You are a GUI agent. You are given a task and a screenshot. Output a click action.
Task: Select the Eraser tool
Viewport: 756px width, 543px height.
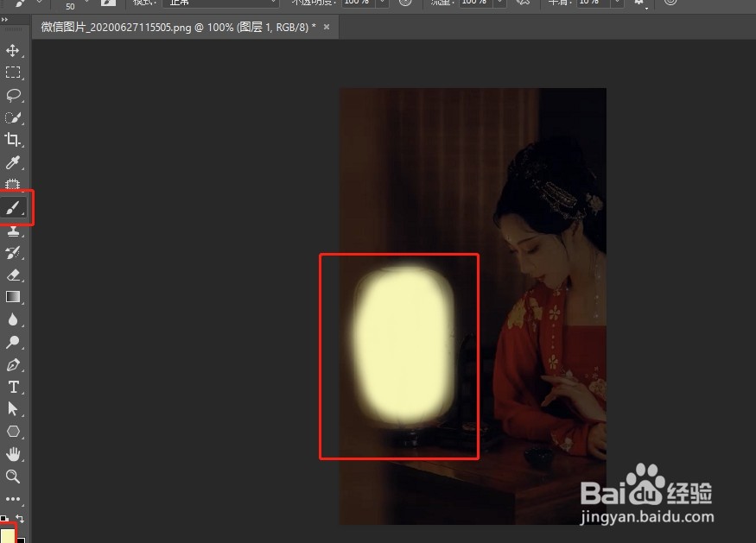(13, 275)
